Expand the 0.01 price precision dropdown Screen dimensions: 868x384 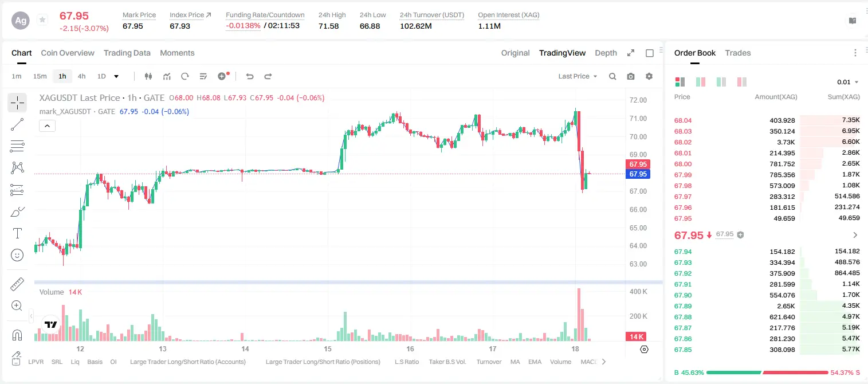[848, 82]
